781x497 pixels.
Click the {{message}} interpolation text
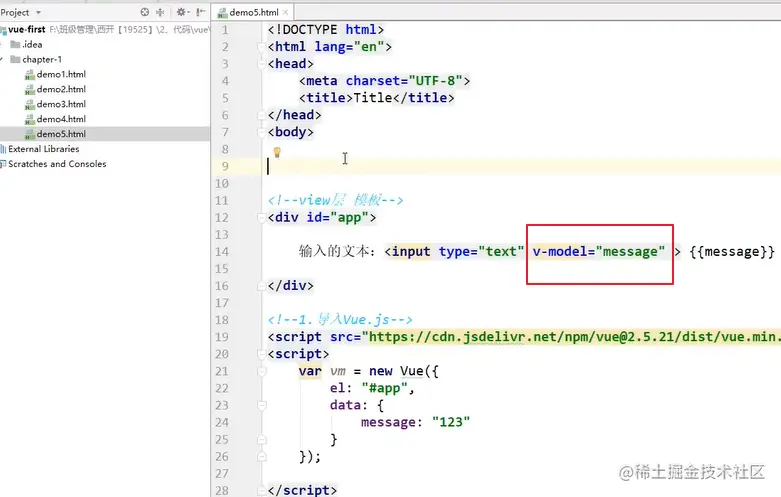[732, 251]
